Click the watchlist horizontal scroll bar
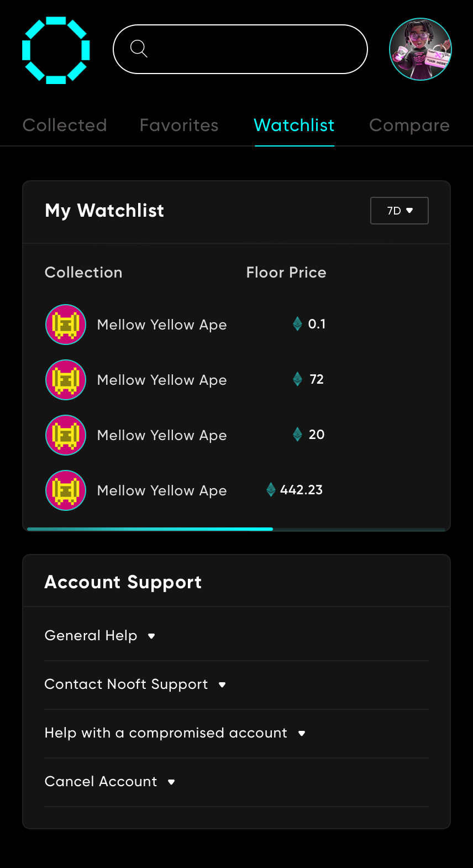 150,529
